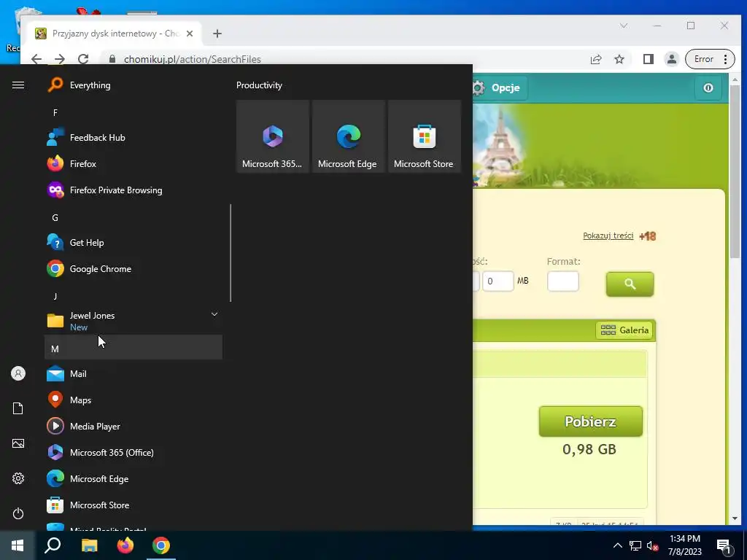Screen dimensions: 747x560
Task: Open network status tray icon
Action: coord(635,545)
